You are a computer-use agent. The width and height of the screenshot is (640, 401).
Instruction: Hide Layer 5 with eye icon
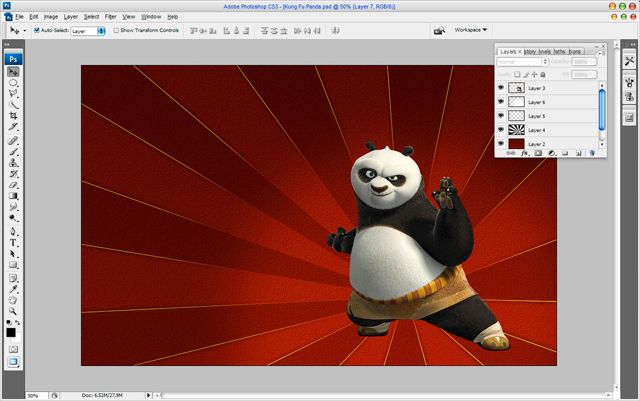click(x=501, y=116)
